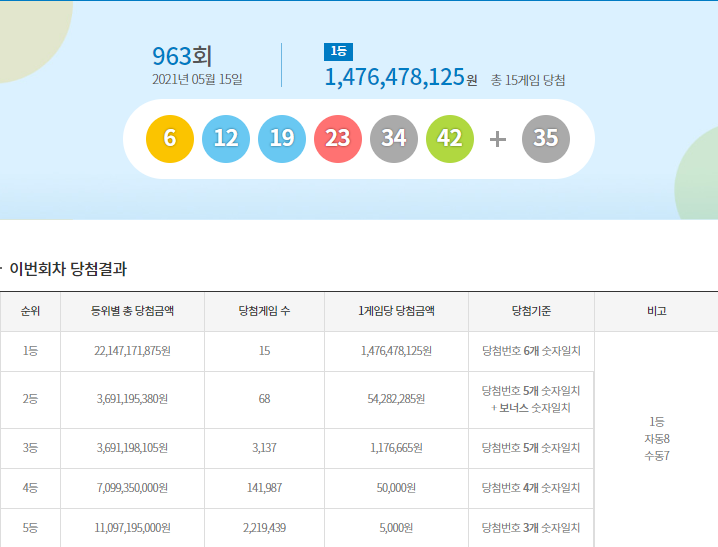The image size is (718, 547).
Task: Click the 수동7 remark text
Action: click(657, 456)
